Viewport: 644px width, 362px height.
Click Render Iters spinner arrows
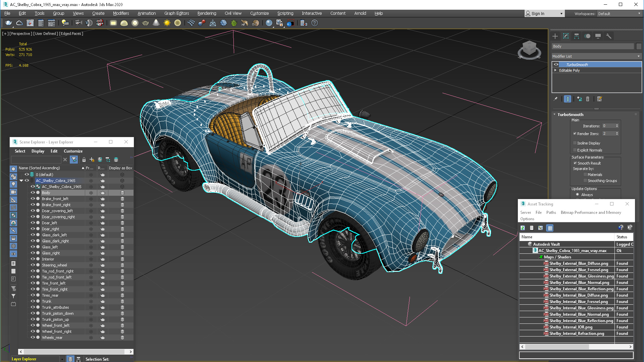tap(617, 133)
